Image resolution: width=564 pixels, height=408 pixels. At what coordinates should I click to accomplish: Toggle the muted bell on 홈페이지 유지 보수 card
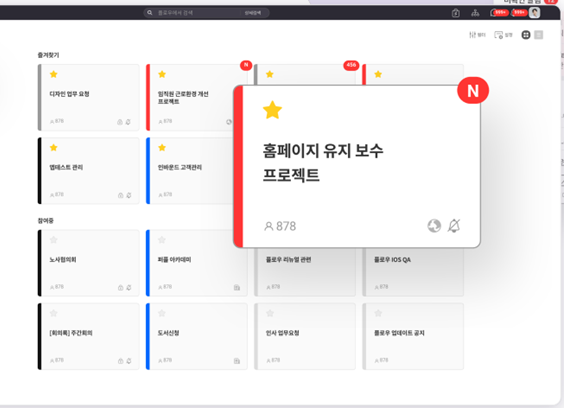(454, 226)
